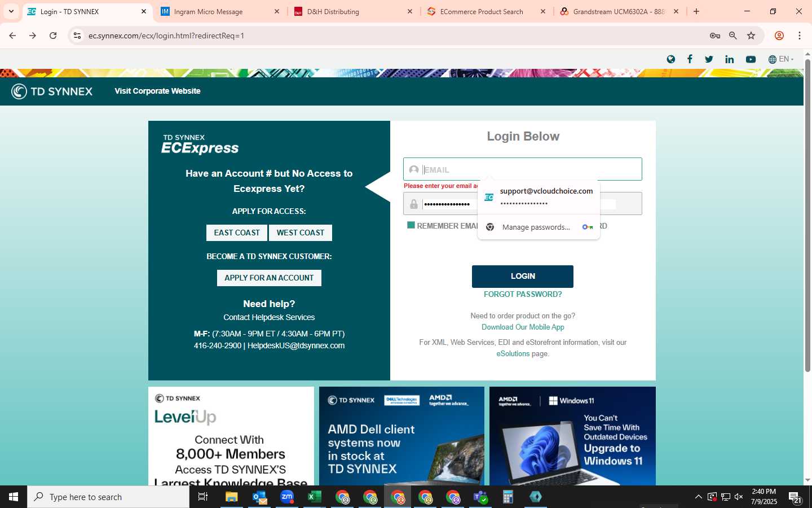Image resolution: width=812 pixels, height=508 pixels.
Task: Open Download Our Mobile App link
Action: [x=523, y=327]
